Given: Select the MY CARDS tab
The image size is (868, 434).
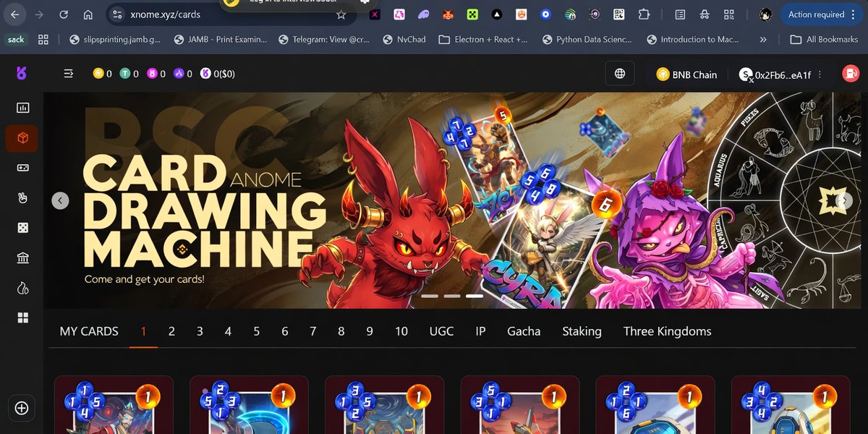Looking at the screenshot, I should 89,331.
